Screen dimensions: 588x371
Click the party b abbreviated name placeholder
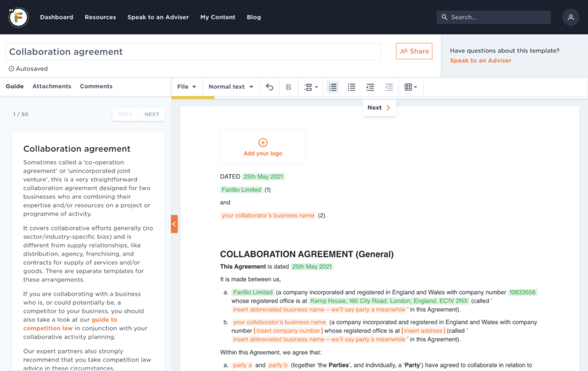tap(319, 339)
